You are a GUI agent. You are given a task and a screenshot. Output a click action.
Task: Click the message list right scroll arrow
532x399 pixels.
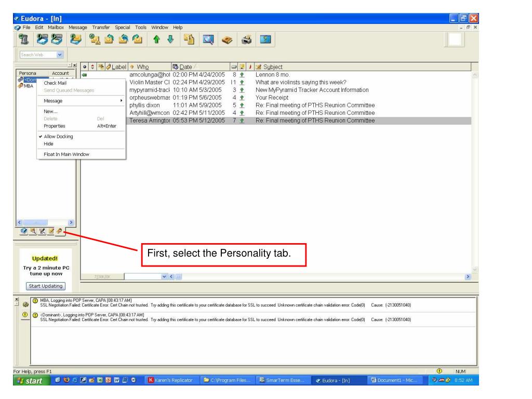[468, 276]
